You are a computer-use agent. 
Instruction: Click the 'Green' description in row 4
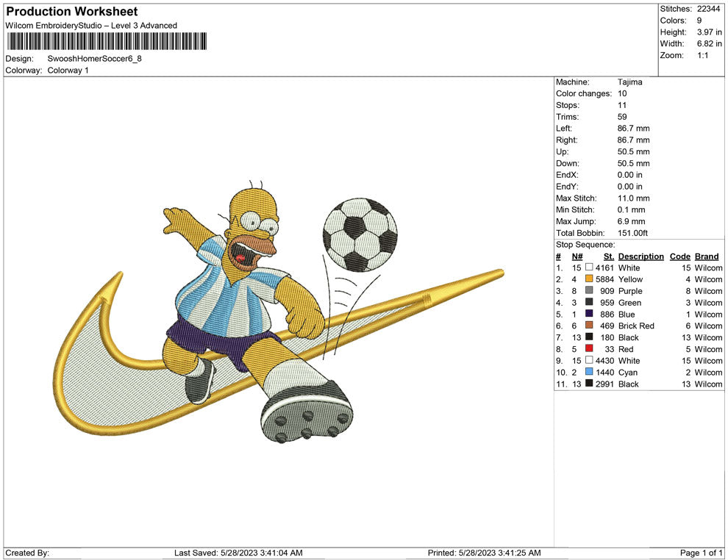coord(629,303)
